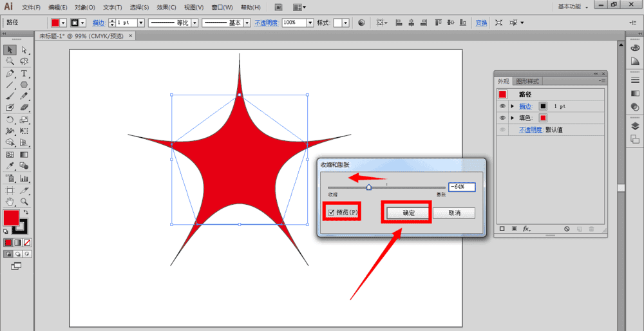Select the Column Graph tool

click(x=24, y=178)
